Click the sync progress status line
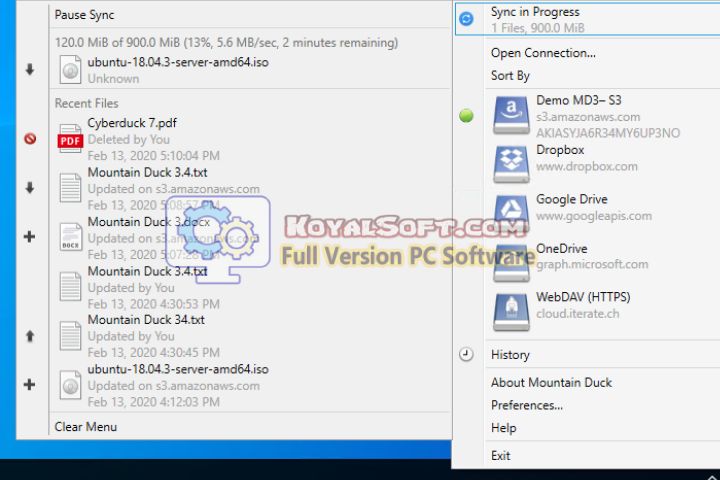Viewport: 720px width, 480px height. [x=226, y=43]
